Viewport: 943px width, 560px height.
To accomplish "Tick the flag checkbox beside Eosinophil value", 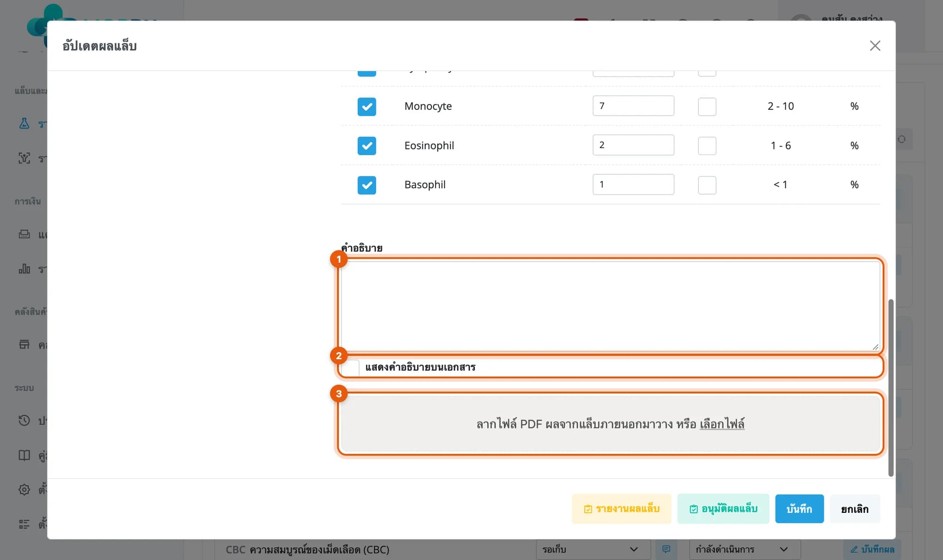I will [x=707, y=146].
